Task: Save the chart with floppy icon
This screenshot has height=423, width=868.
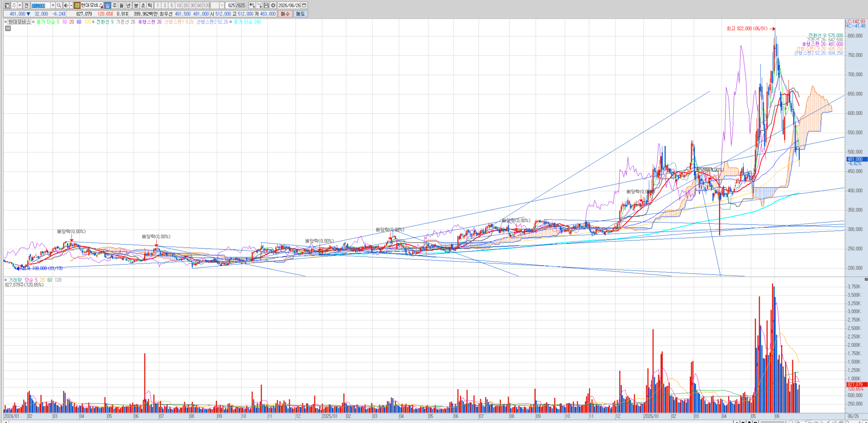Action: 266,5
